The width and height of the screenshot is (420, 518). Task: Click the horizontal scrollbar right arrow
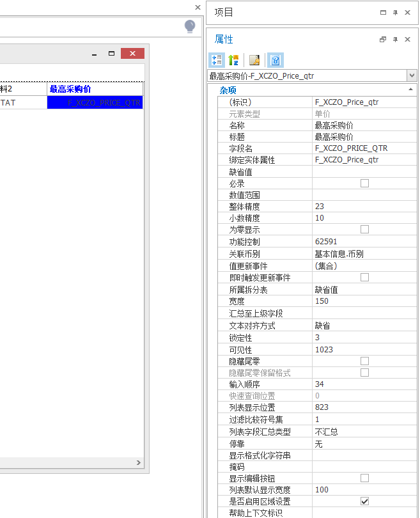click(x=139, y=463)
